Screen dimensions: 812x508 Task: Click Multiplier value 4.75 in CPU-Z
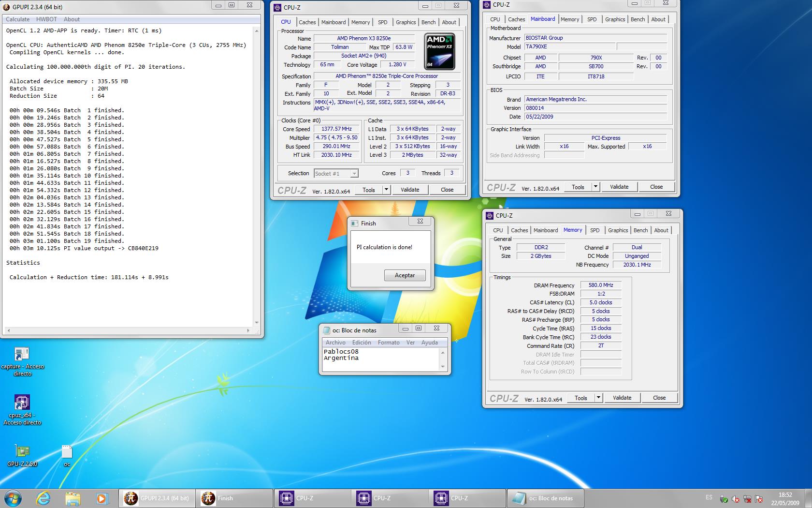[337, 138]
